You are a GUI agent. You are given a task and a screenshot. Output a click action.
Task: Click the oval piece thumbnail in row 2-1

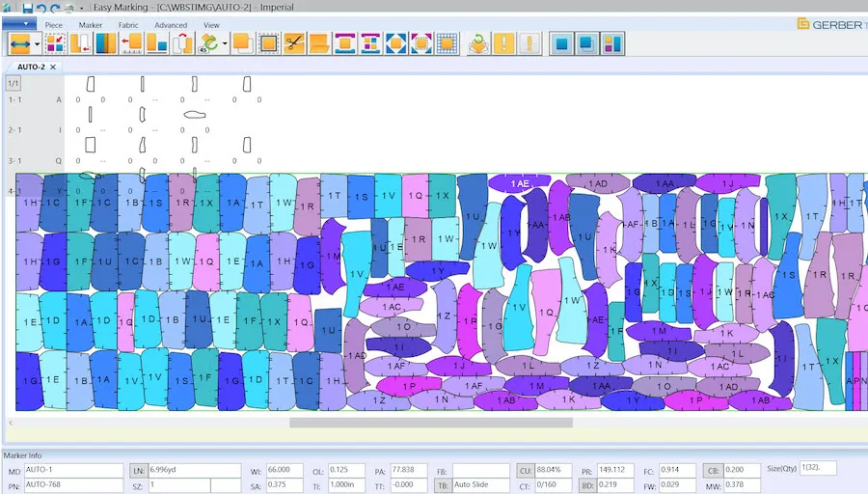[x=194, y=115]
